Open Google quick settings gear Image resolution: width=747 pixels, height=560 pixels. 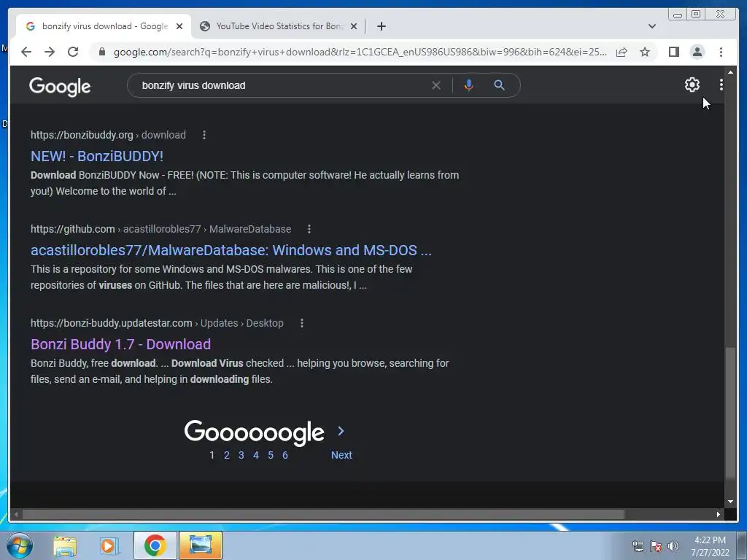coord(692,85)
